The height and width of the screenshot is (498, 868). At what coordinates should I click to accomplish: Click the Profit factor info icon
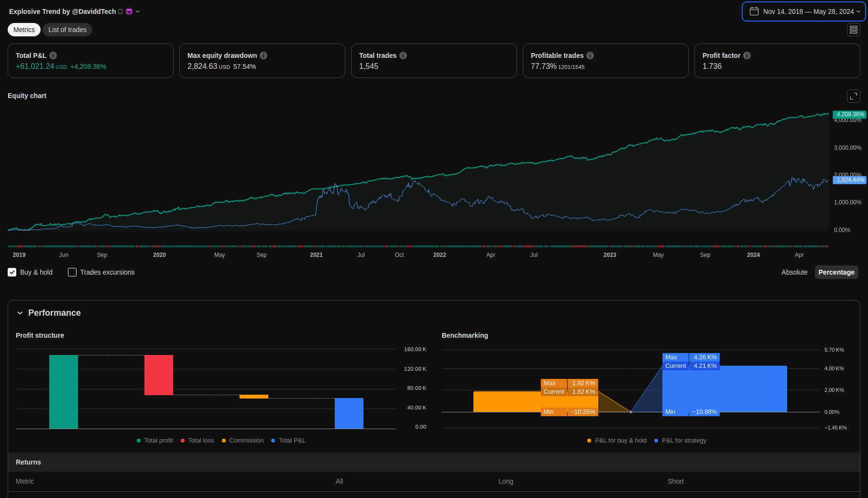(747, 55)
